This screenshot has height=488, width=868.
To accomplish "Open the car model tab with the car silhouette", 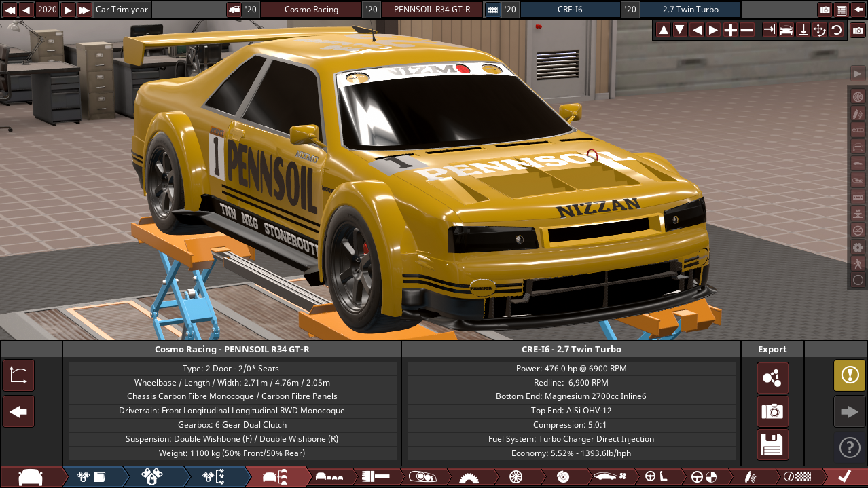I will point(31,477).
